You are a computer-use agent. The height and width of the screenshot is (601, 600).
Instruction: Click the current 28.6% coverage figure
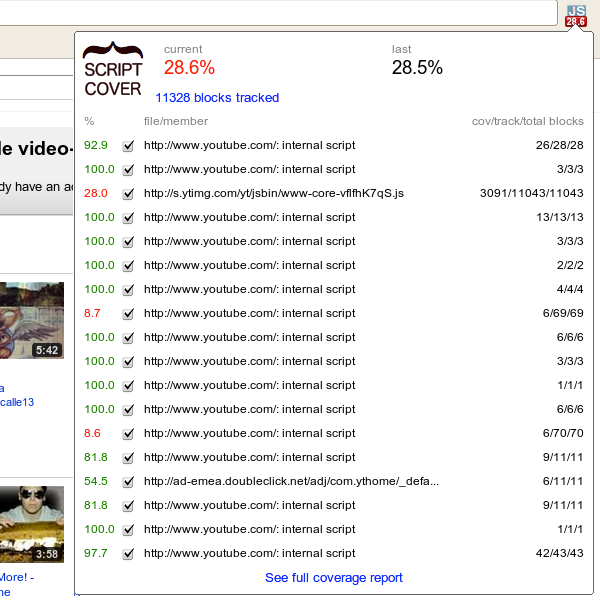pos(189,68)
